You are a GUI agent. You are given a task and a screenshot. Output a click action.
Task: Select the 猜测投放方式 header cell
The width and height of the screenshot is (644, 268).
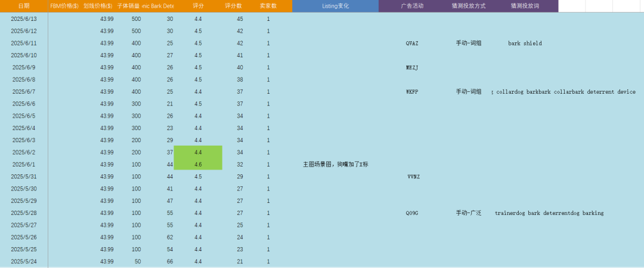[x=469, y=6]
